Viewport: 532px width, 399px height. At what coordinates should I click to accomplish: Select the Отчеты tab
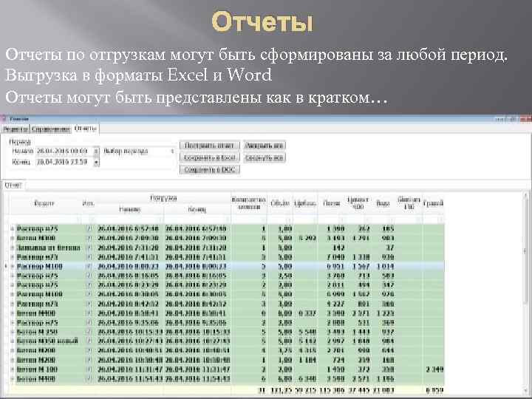tap(86, 129)
